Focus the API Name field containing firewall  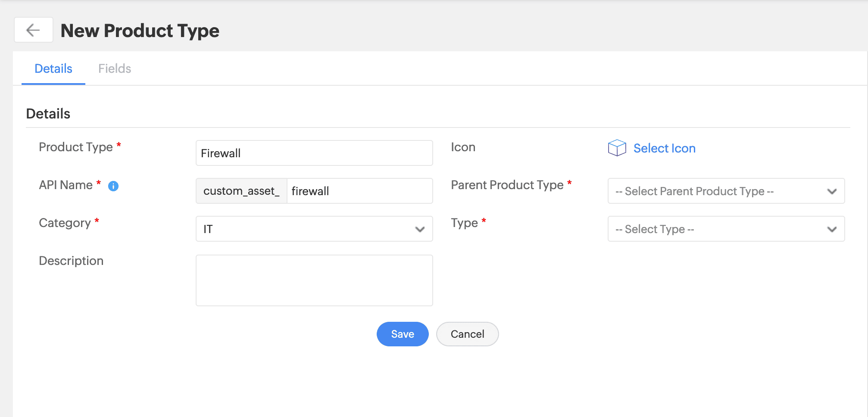[x=359, y=191]
